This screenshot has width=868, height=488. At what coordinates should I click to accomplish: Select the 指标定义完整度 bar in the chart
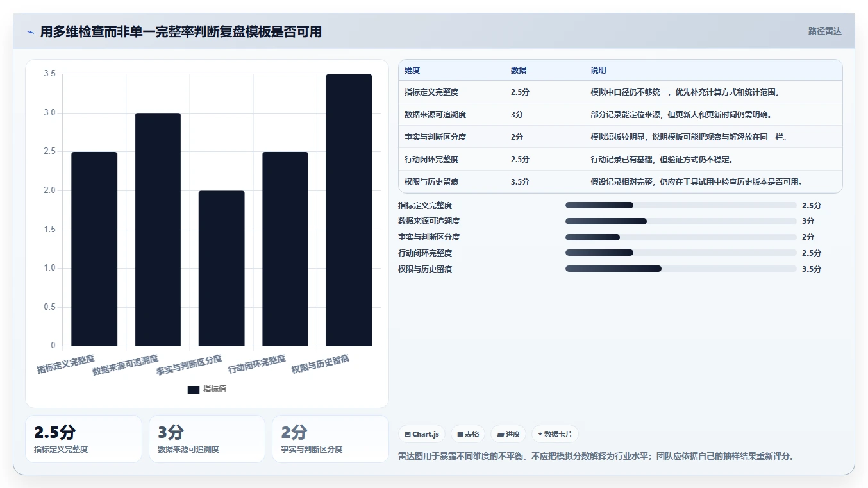[x=94, y=249]
